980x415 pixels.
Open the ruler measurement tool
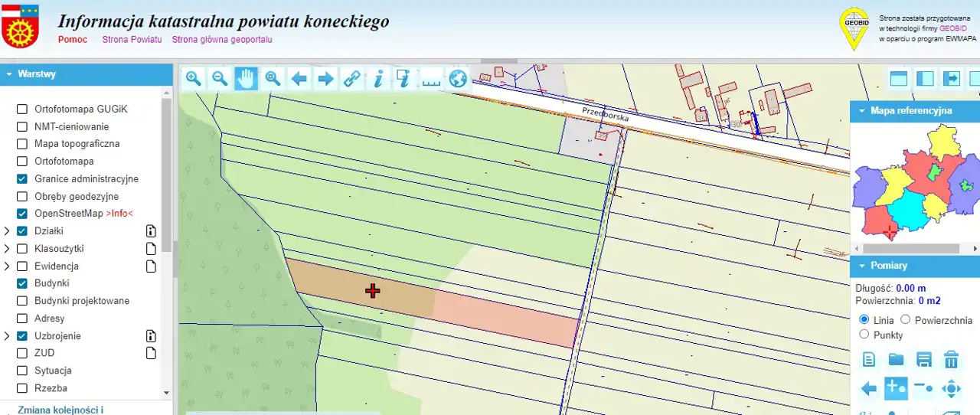pyautogui.click(x=432, y=78)
